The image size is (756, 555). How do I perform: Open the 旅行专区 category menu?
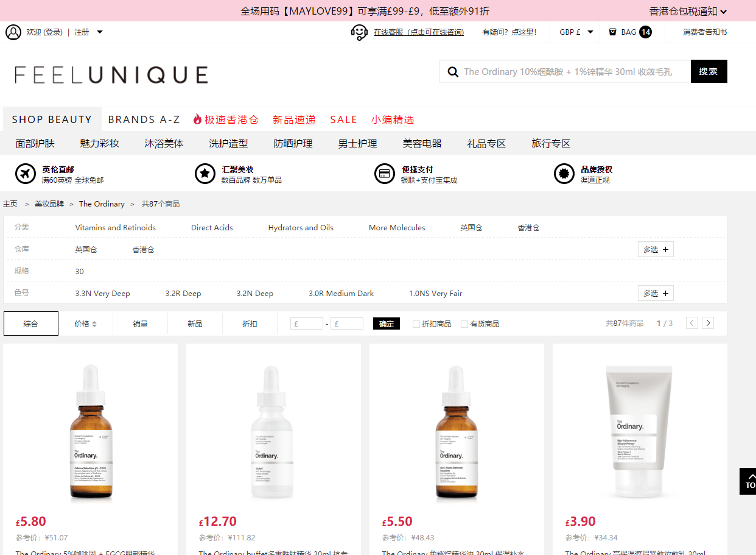(x=551, y=144)
